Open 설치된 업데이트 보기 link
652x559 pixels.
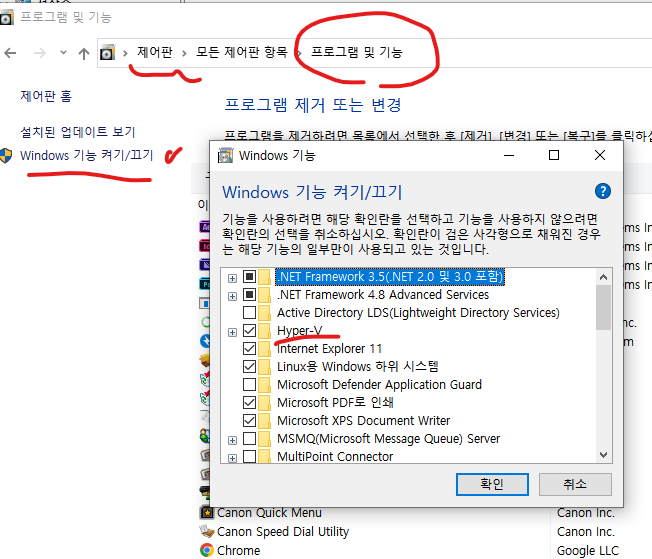tap(78, 132)
